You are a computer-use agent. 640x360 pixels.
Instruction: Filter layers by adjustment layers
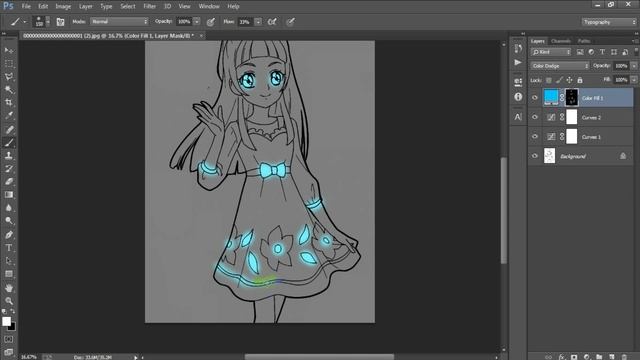point(591,52)
